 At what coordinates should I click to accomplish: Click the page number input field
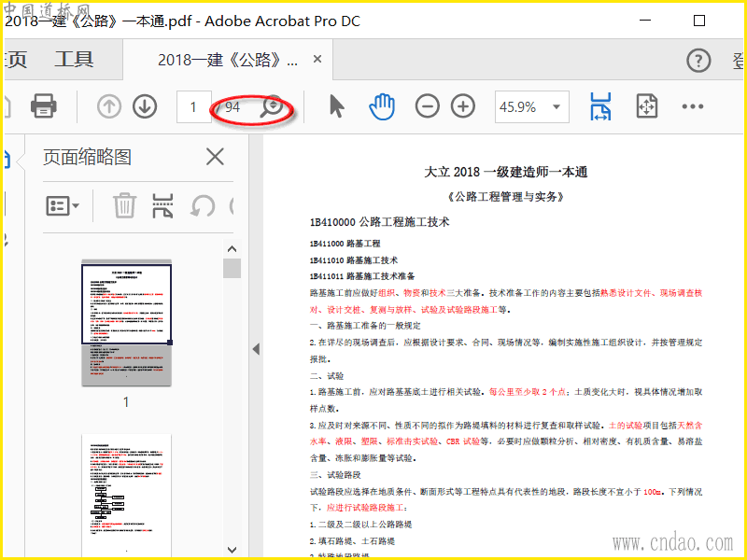point(194,106)
